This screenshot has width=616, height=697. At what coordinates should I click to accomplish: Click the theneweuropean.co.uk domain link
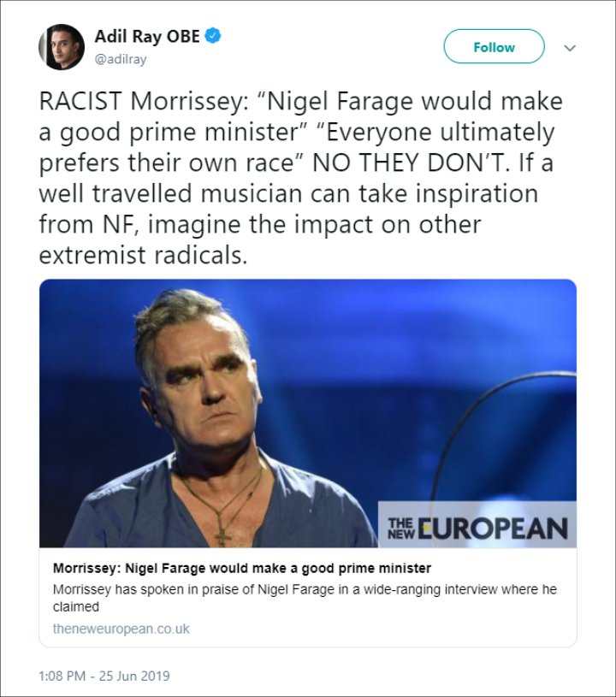click(x=121, y=629)
